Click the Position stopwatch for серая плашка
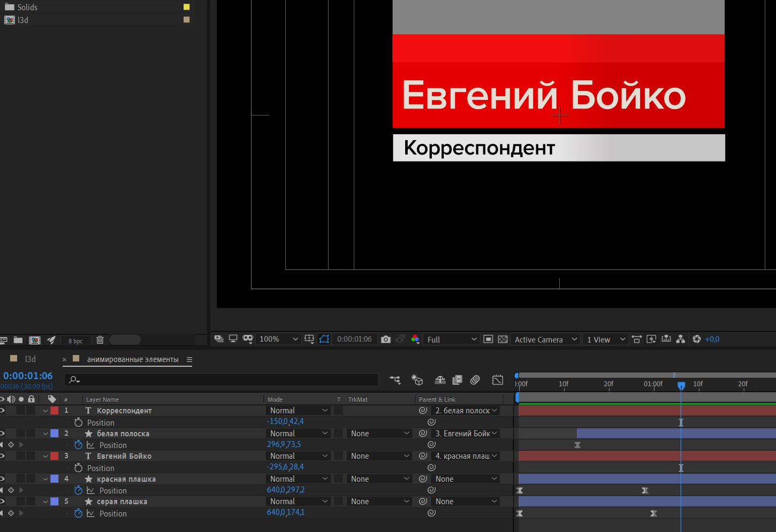Viewport: 776px width, 532px height. [x=78, y=513]
